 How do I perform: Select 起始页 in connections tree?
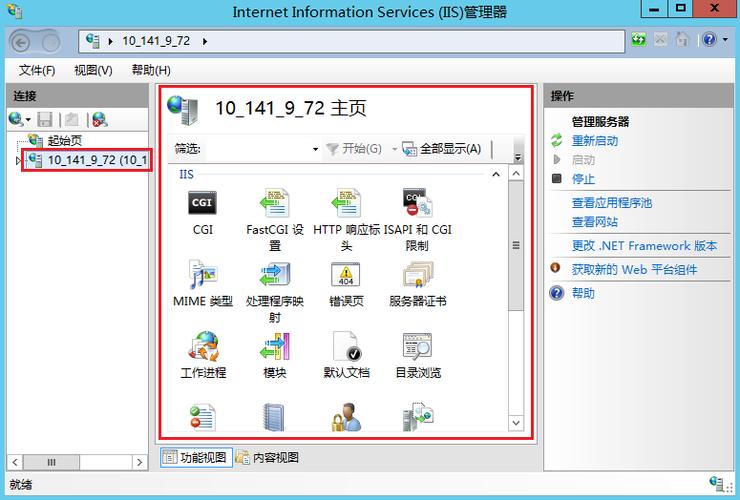coord(65,141)
